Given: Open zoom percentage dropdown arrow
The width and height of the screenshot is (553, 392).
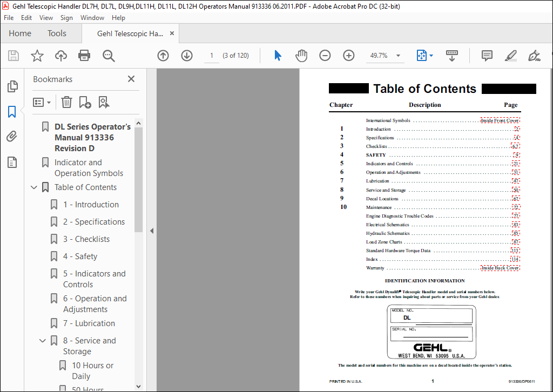Looking at the screenshot, I should (398, 56).
